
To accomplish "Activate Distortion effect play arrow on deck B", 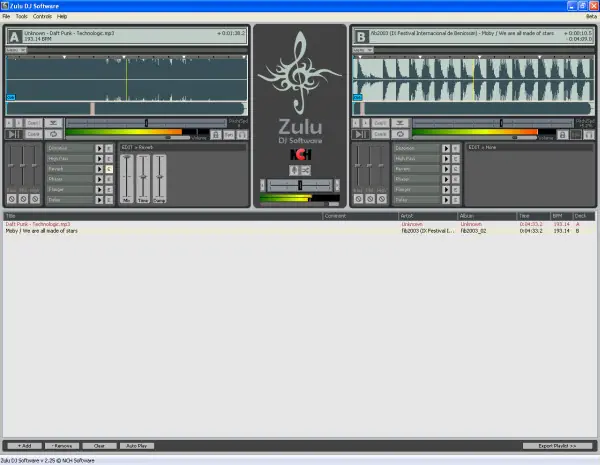I will coord(446,148).
